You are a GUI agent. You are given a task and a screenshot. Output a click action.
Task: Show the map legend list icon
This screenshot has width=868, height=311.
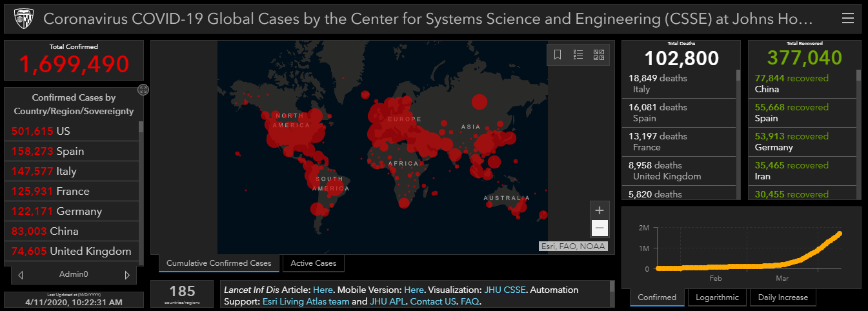[578, 55]
